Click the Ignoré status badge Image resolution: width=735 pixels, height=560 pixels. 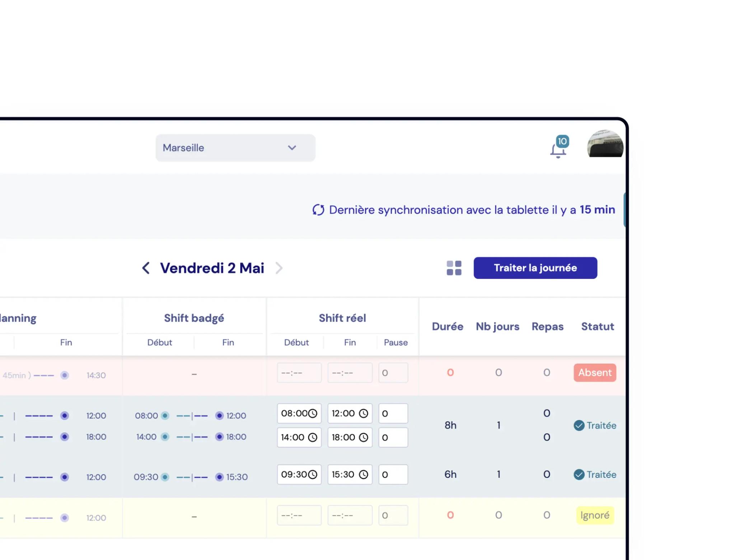[595, 515]
